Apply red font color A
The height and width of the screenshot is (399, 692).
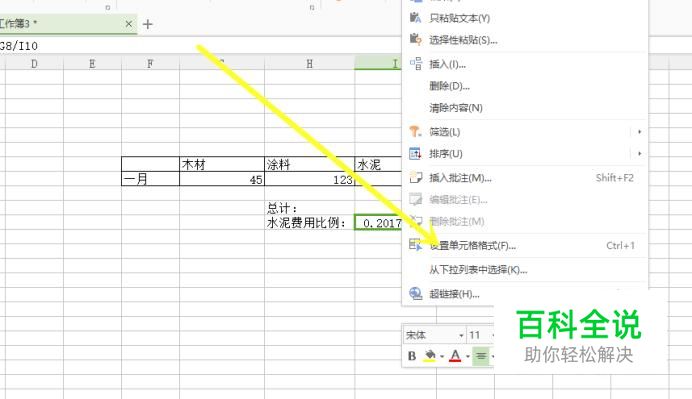(x=455, y=356)
